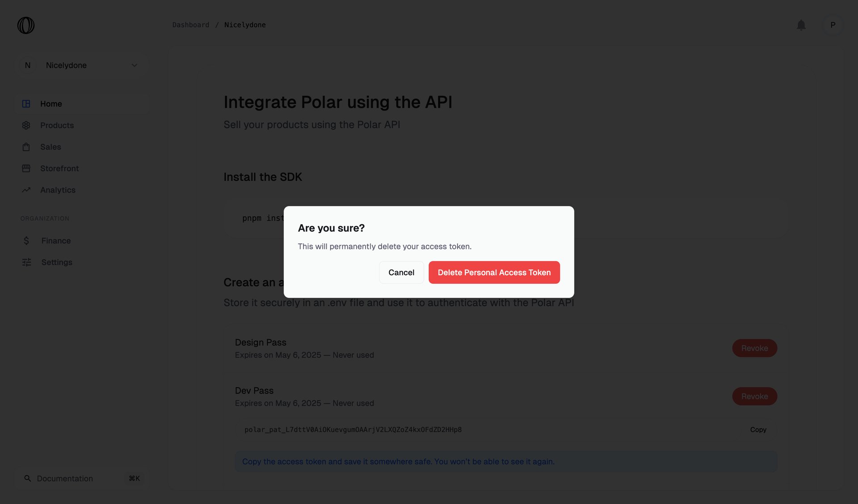
Task: Select the Home sidebar icon
Action: point(26,104)
